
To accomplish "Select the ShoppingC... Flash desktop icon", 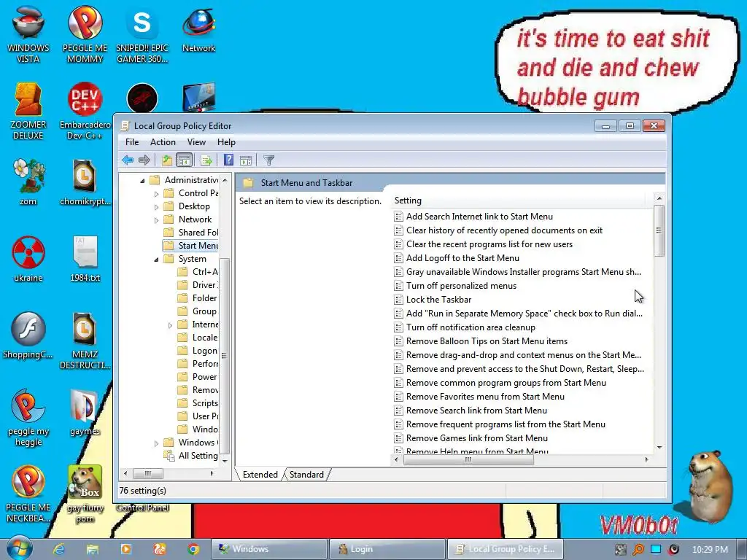I will tap(28, 335).
